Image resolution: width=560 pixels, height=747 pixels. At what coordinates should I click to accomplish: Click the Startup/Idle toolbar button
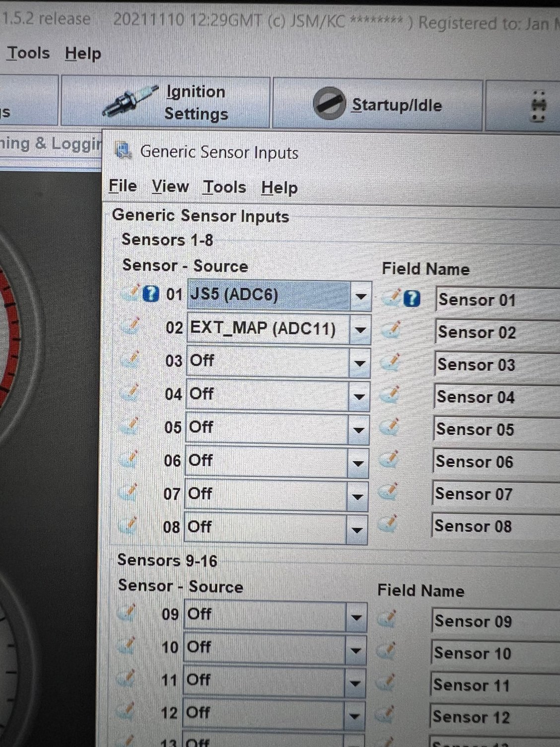click(377, 105)
